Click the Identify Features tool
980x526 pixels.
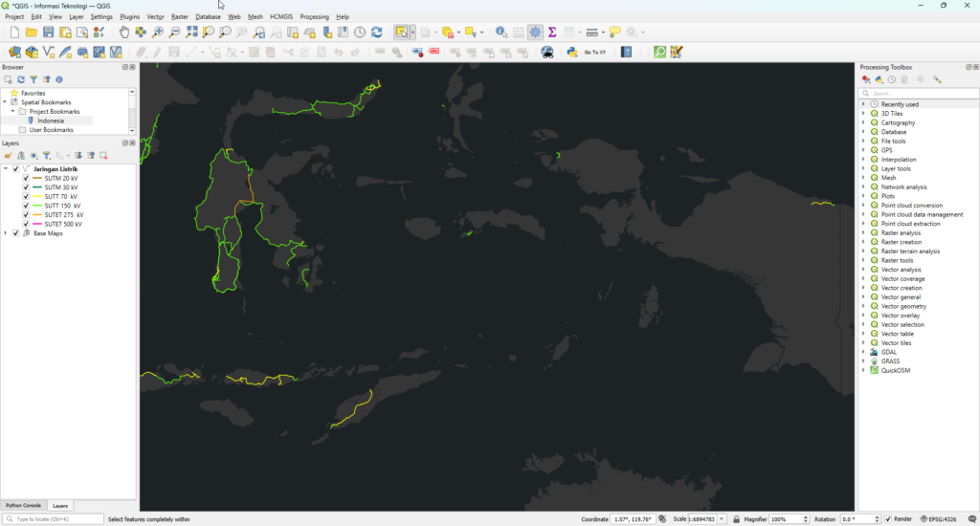[501, 33]
